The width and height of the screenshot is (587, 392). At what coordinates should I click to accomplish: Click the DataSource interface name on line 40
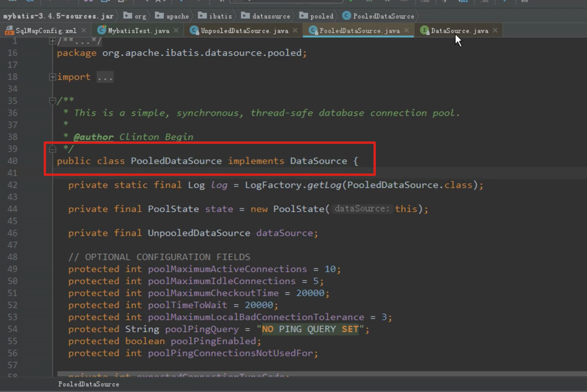click(318, 161)
